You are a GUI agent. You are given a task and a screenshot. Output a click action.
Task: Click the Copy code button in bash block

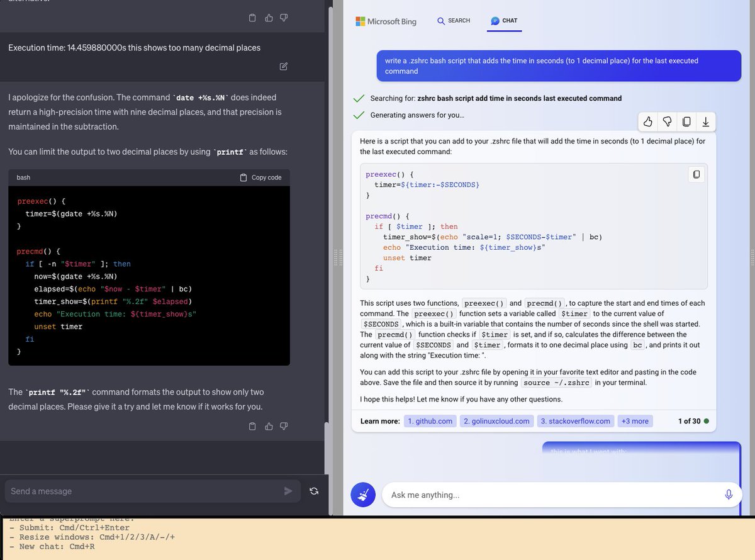coord(260,177)
